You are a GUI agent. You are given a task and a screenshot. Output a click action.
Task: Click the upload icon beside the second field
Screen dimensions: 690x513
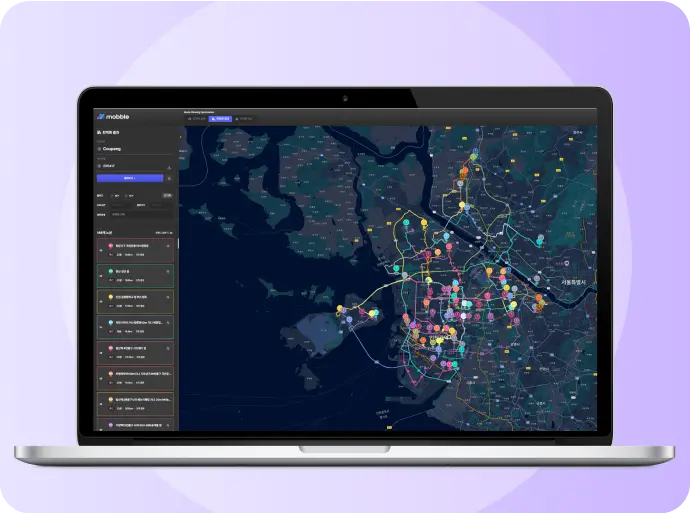point(169,167)
